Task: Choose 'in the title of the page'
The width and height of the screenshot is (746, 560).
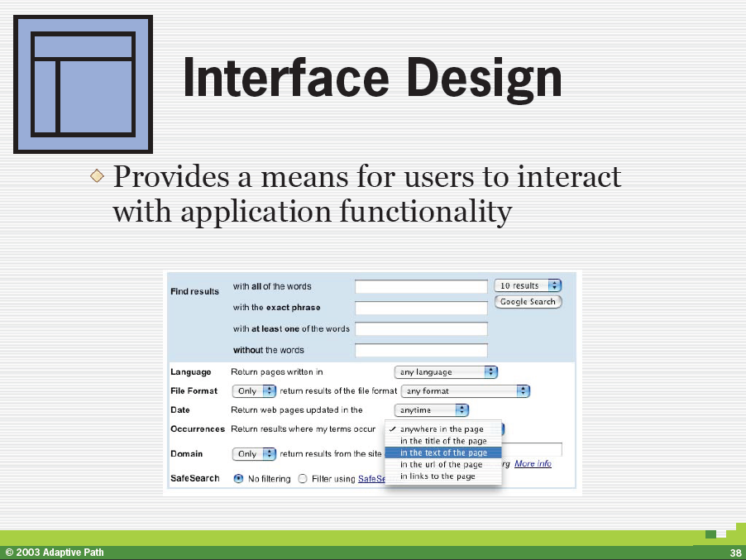Action: (443, 441)
